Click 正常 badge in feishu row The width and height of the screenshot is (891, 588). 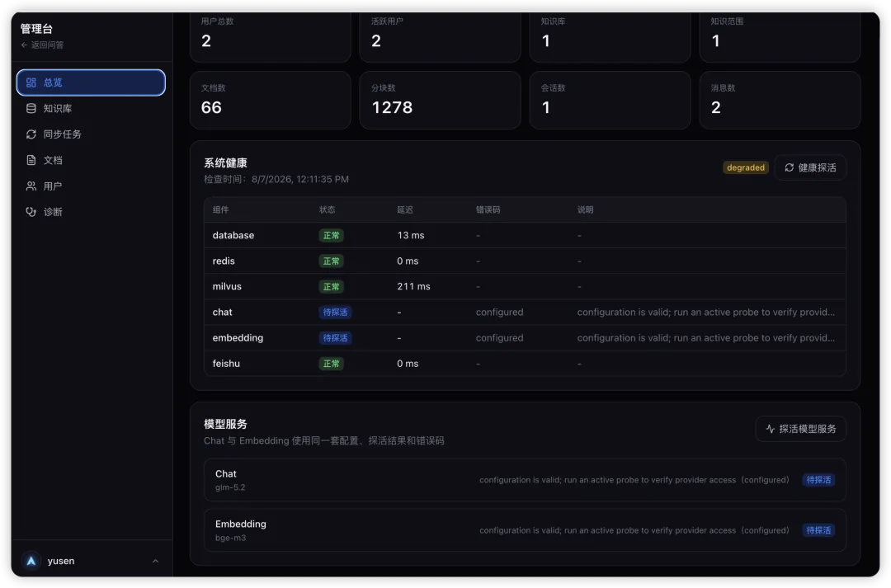tap(332, 363)
